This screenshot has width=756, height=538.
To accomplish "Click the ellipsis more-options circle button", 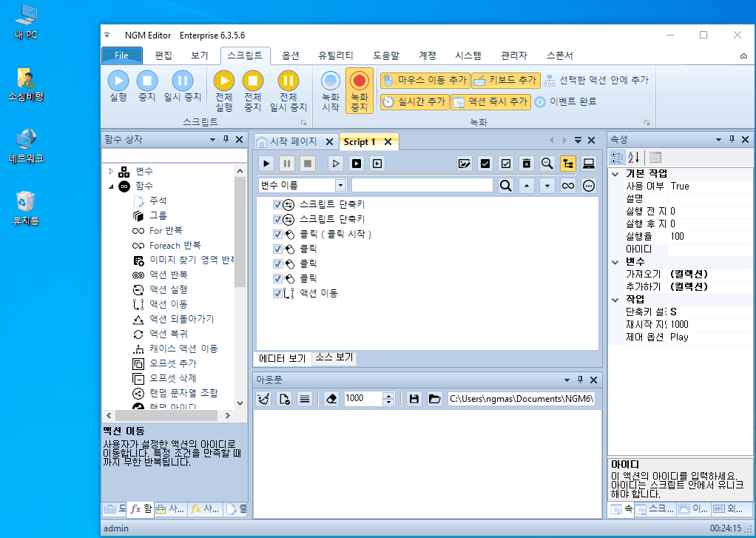I will point(589,185).
